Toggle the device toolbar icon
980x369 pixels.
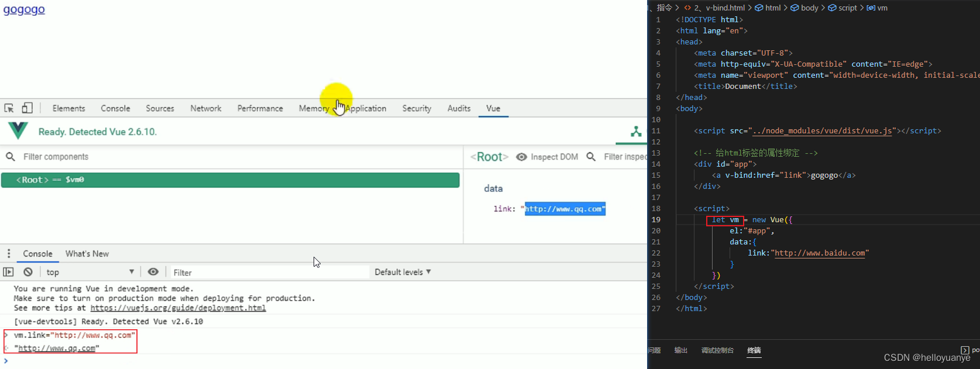click(x=27, y=108)
